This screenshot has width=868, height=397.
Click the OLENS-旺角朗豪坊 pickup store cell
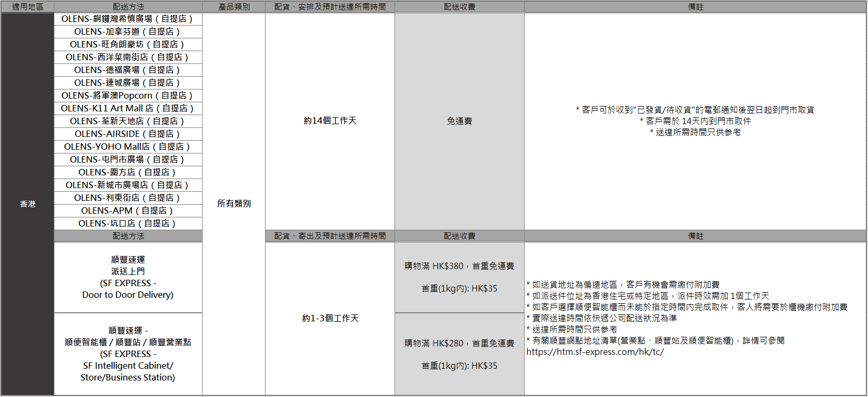128,44
